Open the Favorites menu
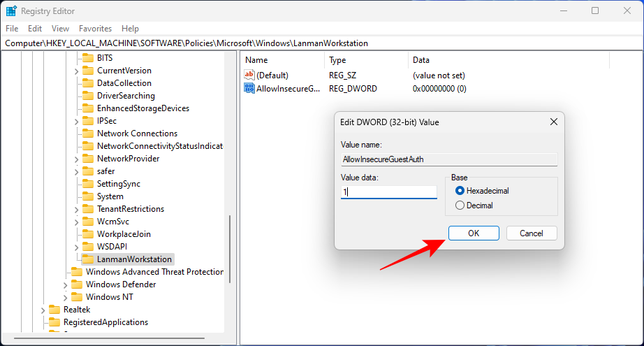Screen dimensions: 644x346 [x=95, y=29]
